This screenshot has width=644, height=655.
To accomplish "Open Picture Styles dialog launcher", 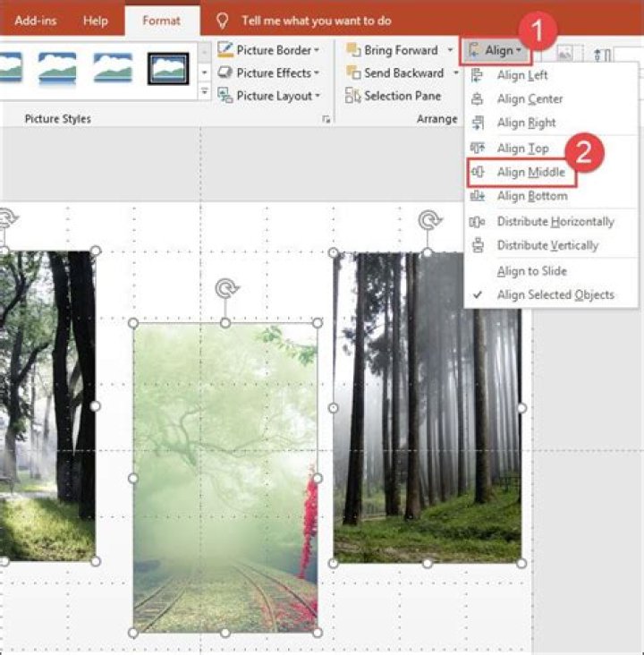I will [x=326, y=120].
